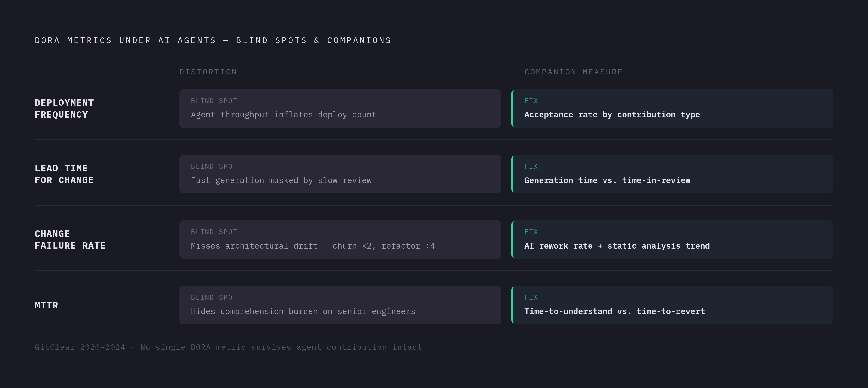Click the FIX label above 'Generation time'
This screenshot has height=388, width=868.
(x=531, y=167)
